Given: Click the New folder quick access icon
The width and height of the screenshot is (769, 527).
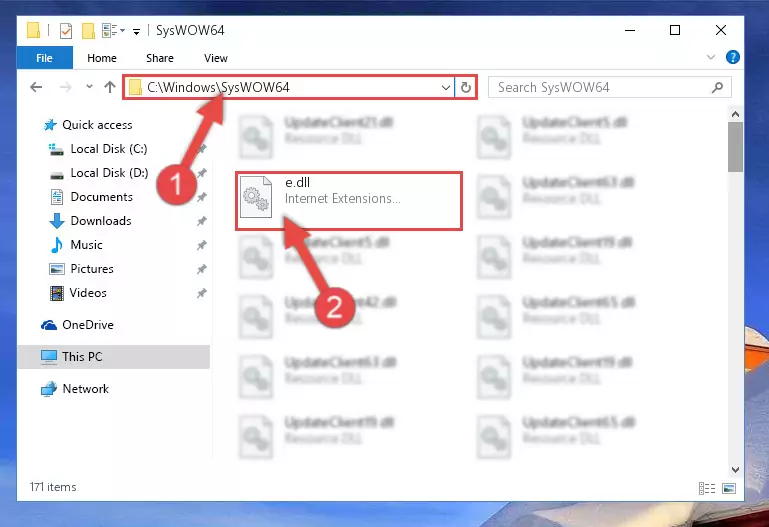Looking at the screenshot, I should 88,31.
